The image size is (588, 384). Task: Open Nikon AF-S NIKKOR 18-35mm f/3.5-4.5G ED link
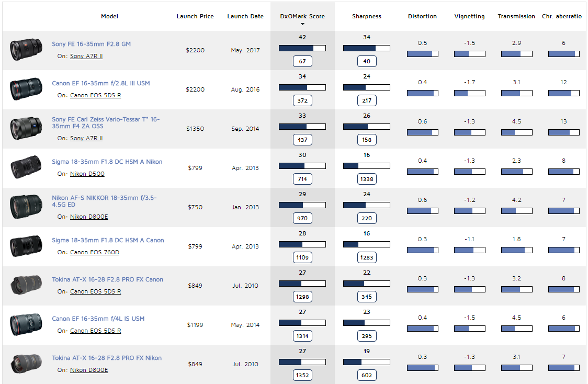(104, 201)
